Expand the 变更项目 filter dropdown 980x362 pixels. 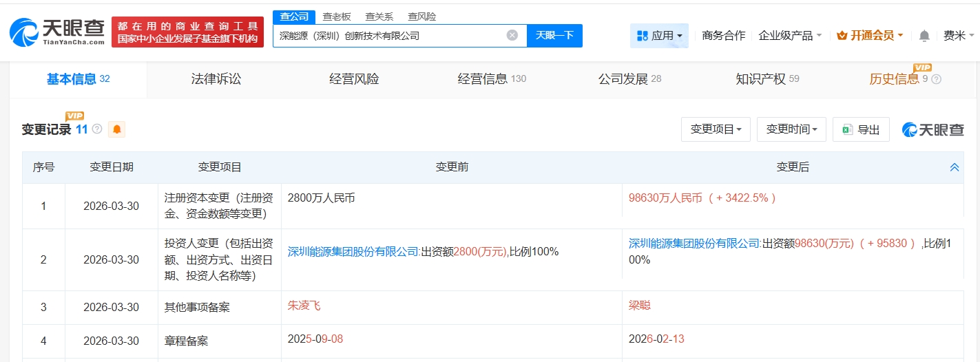tap(716, 129)
